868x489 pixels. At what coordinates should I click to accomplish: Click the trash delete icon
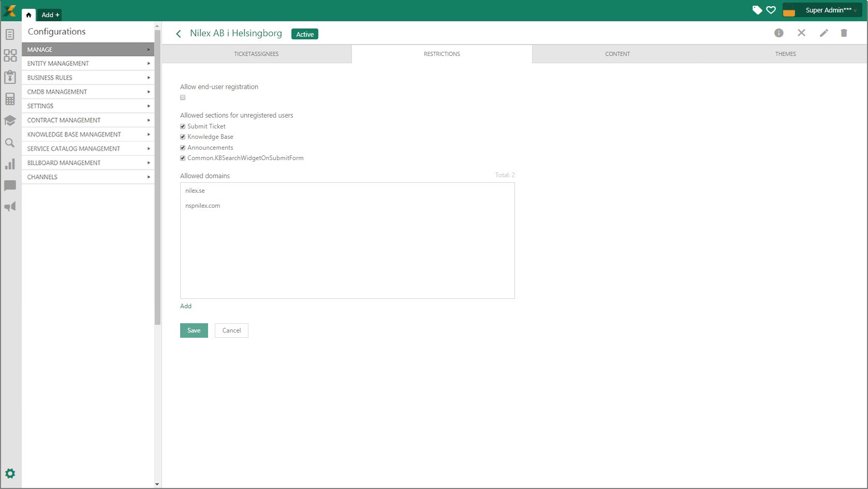click(844, 33)
